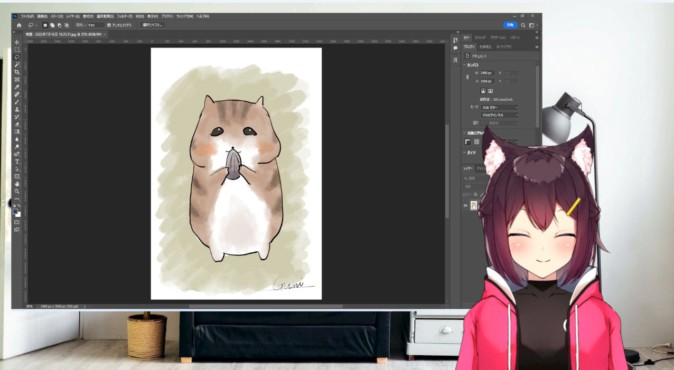Viewport: 674px width, 370px height.
Task: Click the blue Share button
Action: [510, 25]
